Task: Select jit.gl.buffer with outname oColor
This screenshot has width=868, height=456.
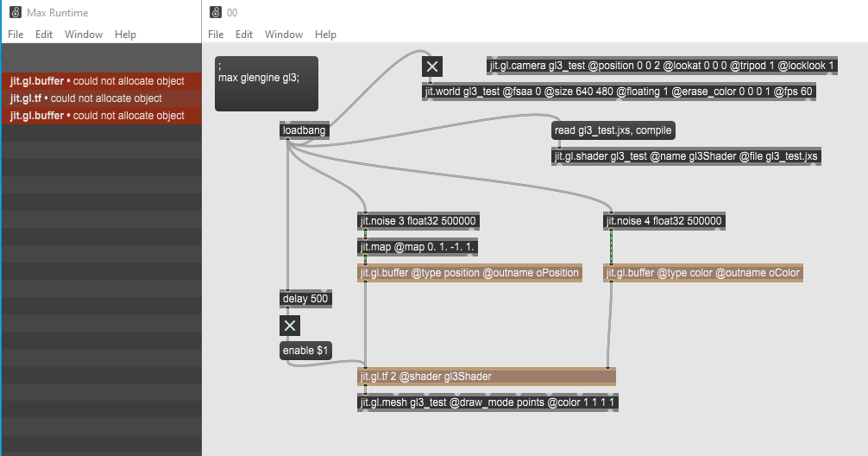Action: tap(704, 273)
